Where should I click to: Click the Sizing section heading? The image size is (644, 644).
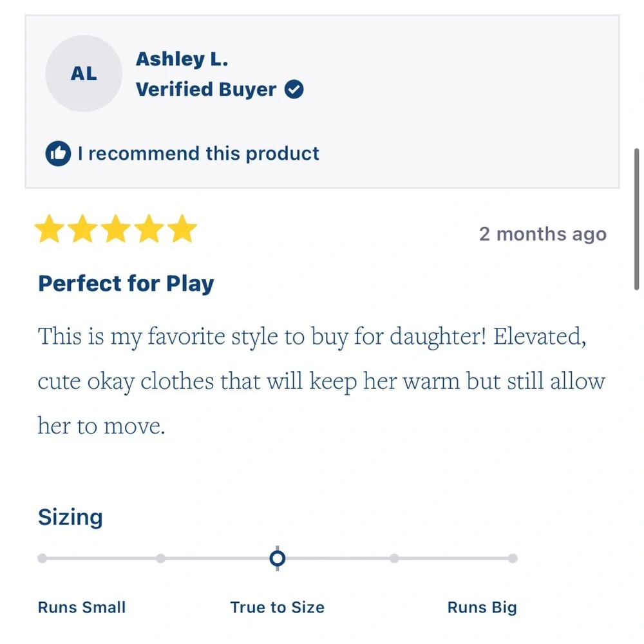pyautogui.click(x=70, y=517)
